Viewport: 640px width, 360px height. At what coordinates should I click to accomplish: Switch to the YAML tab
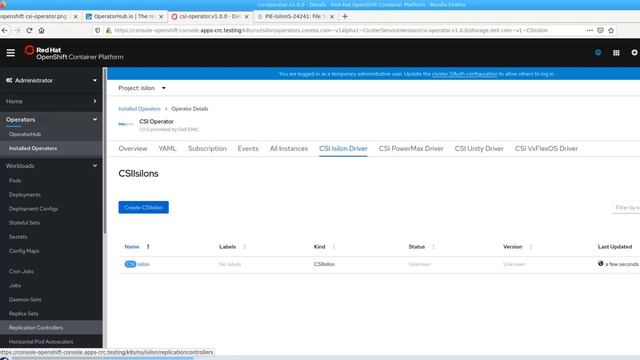[x=167, y=149]
